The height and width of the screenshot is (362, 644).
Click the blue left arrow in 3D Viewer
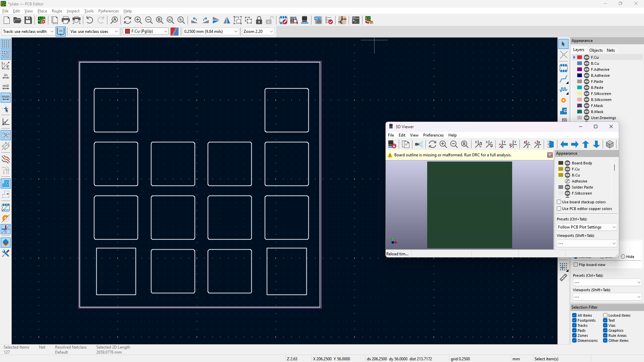[x=564, y=144]
